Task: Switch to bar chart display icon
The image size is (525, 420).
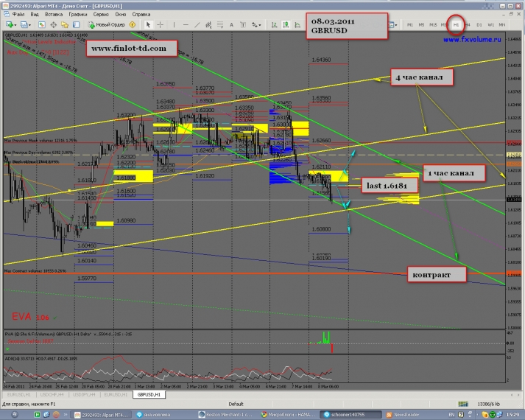Action: 274,25
